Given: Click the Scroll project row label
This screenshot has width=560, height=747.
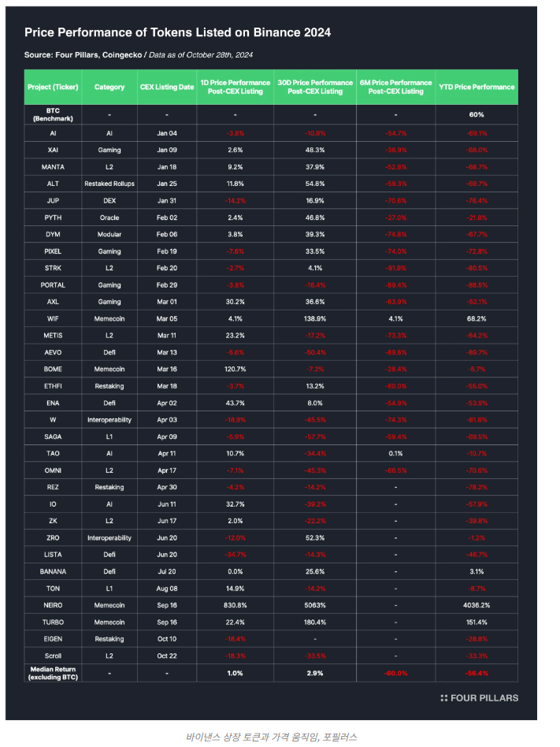Looking at the screenshot, I should tap(53, 656).
